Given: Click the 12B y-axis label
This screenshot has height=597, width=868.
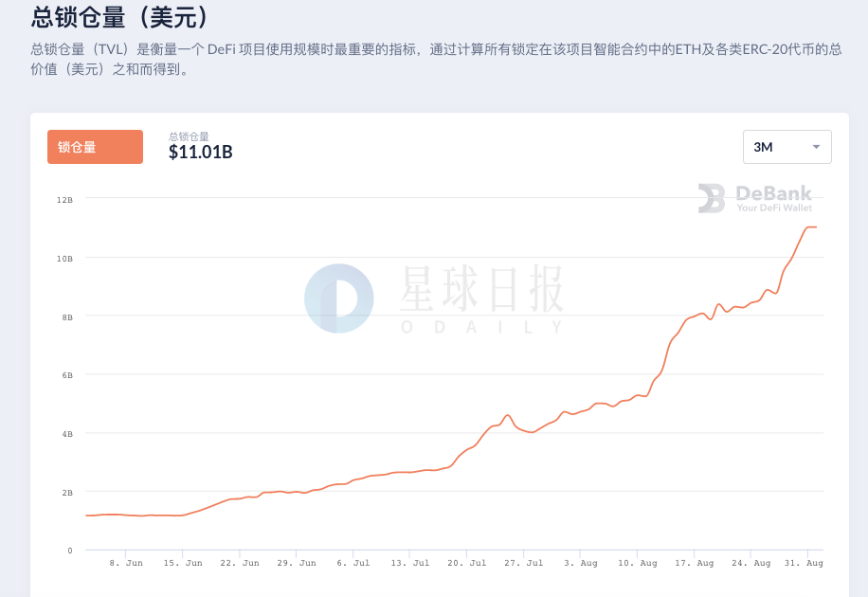Looking at the screenshot, I should click(x=64, y=200).
